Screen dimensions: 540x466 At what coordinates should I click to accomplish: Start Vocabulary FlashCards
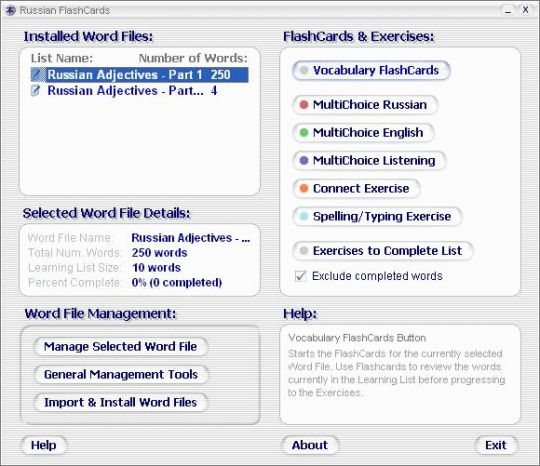point(371,70)
